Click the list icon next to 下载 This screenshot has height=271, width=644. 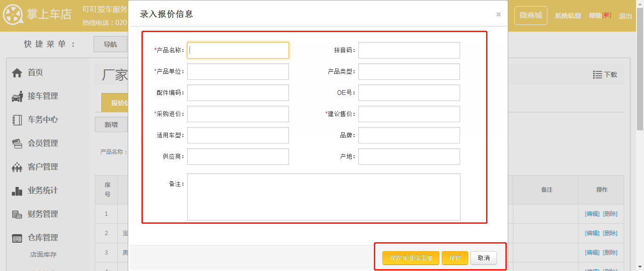[597, 75]
